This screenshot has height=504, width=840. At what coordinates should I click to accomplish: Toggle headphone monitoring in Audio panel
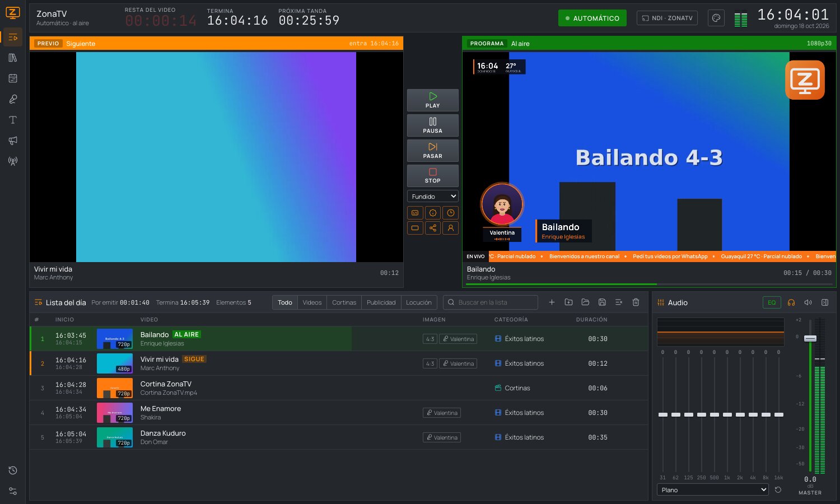(791, 302)
